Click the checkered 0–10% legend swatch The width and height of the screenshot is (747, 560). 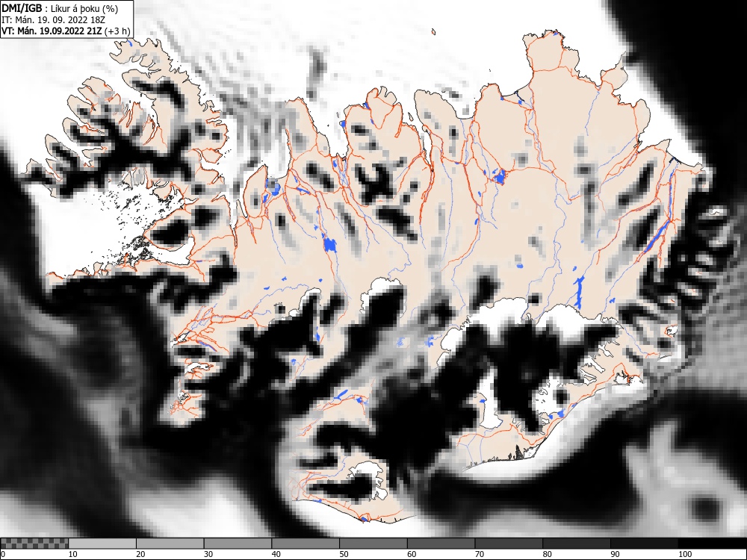(x=35, y=544)
